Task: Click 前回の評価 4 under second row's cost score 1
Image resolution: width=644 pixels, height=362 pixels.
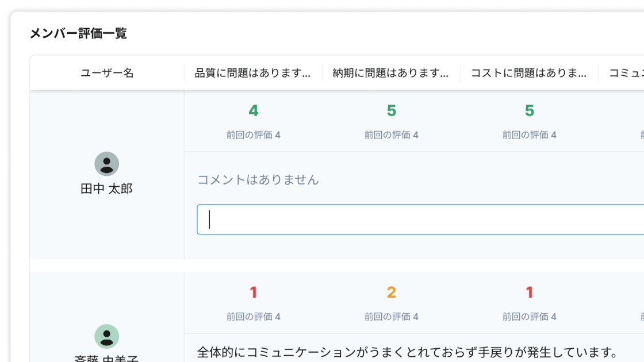Action: pyautogui.click(x=530, y=317)
